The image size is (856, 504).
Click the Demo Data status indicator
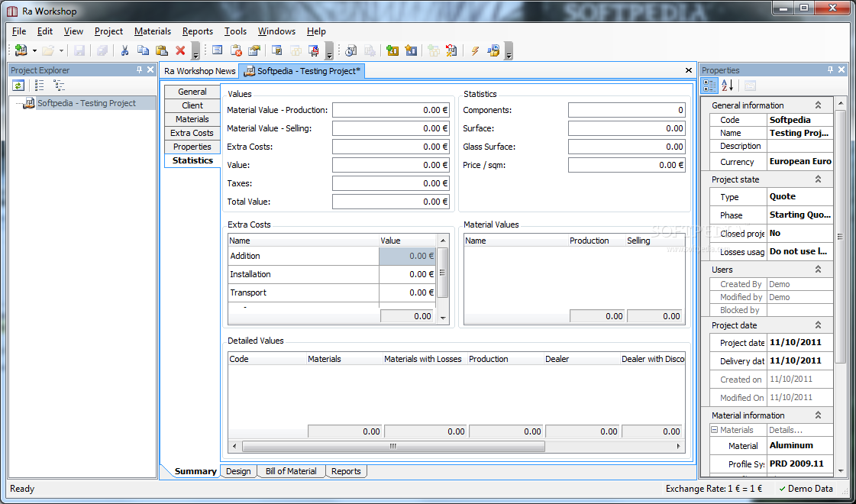806,489
